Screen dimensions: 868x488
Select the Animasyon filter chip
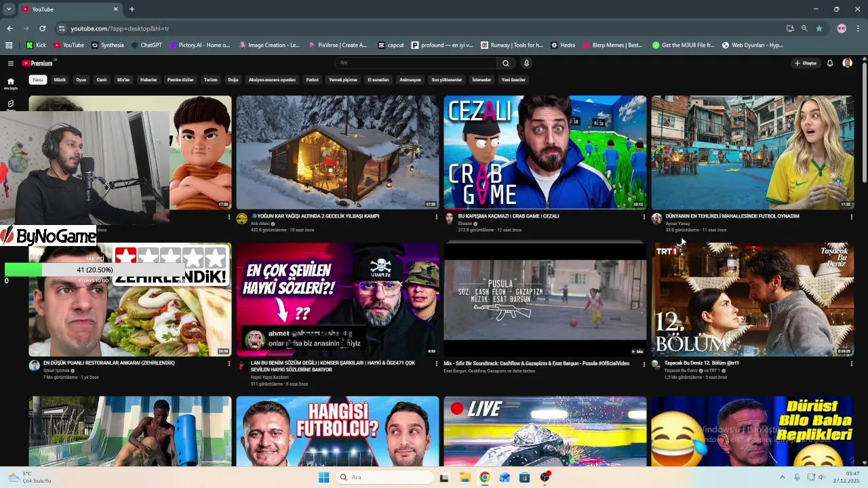pos(410,79)
